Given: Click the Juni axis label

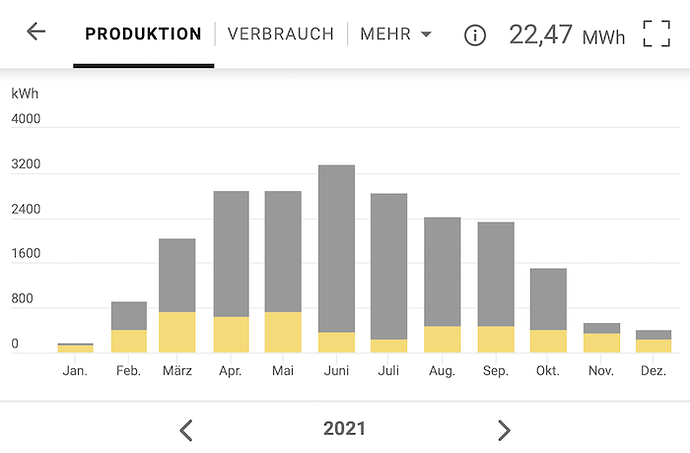Looking at the screenshot, I should click(337, 371).
